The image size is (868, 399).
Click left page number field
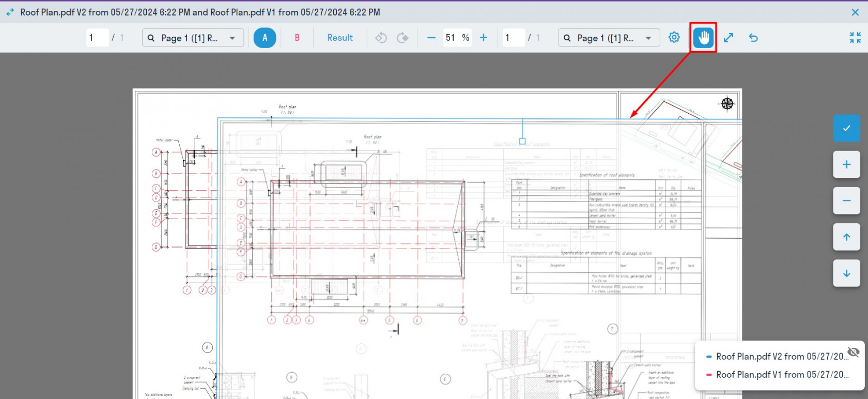pos(97,38)
